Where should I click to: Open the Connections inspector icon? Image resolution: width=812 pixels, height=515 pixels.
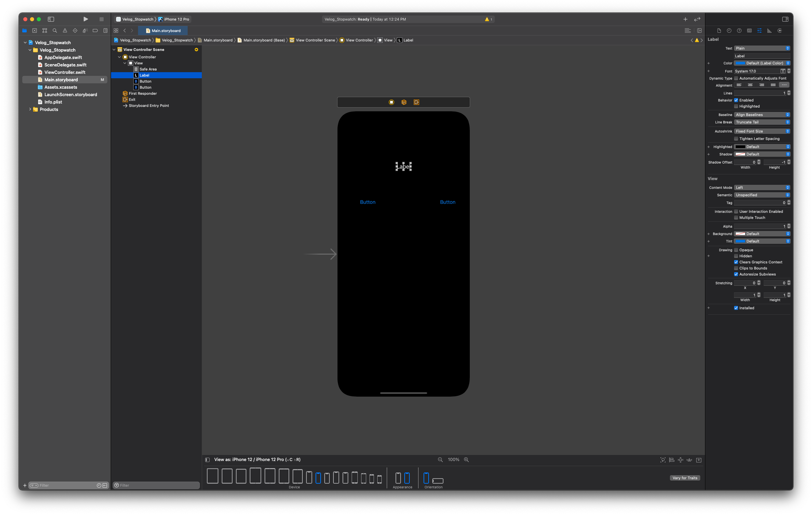(780, 31)
